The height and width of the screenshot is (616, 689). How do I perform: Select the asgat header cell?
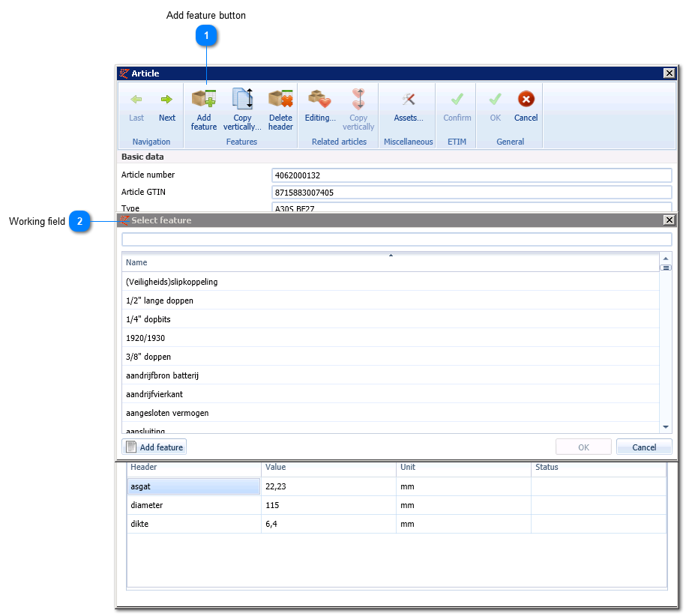click(x=193, y=486)
